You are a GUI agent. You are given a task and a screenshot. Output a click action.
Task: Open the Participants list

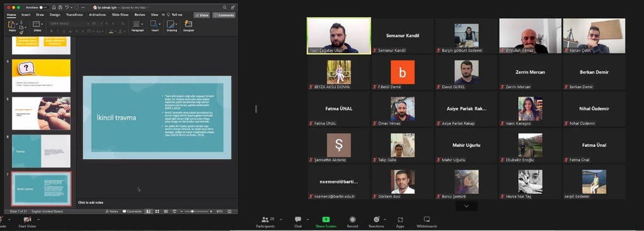point(265,220)
